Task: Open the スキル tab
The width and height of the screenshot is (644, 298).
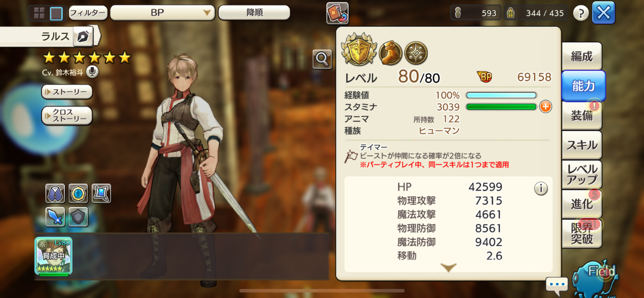Action: (x=582, y=145)
